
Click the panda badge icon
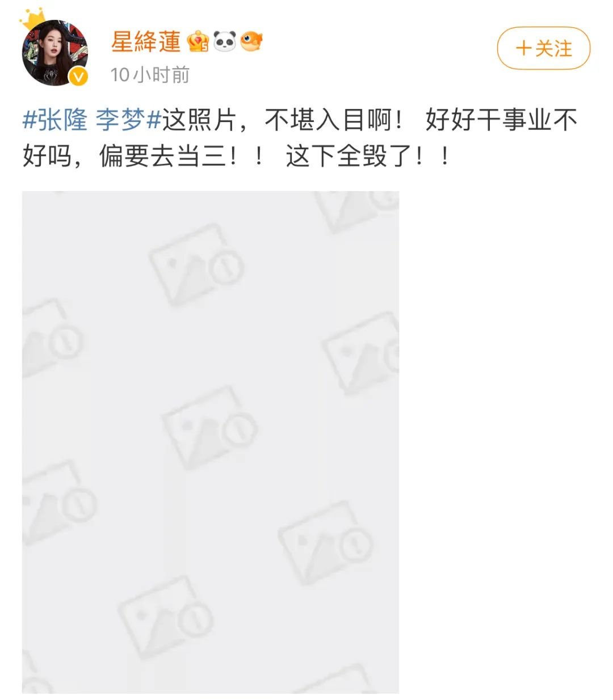pos(225,41)
